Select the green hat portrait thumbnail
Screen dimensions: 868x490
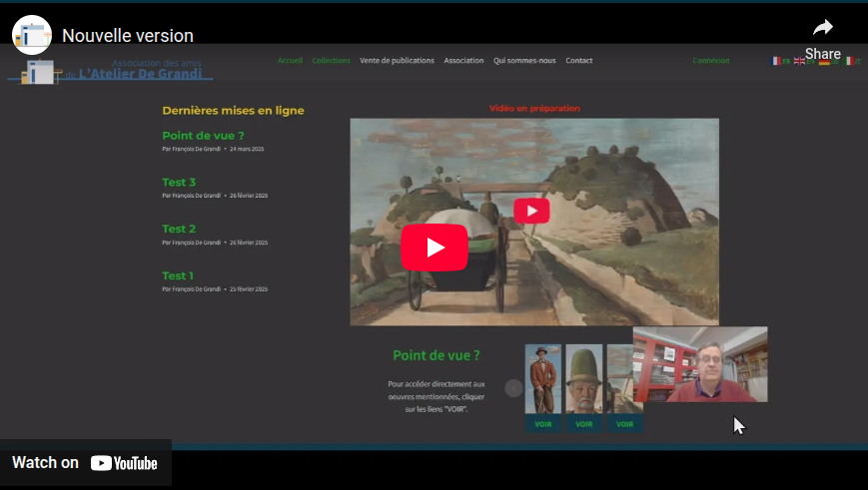click(x=584, y=379)
